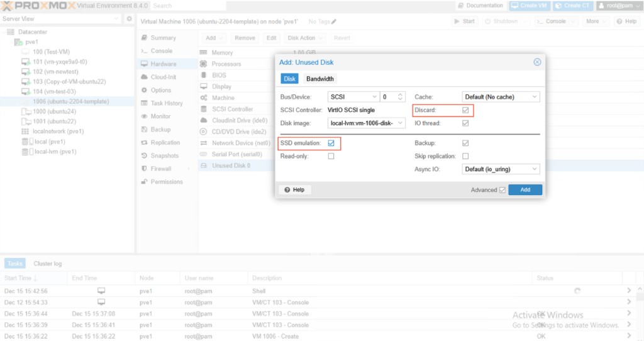
Task: Open the Async IO dropdown
Action: [535, 169]
